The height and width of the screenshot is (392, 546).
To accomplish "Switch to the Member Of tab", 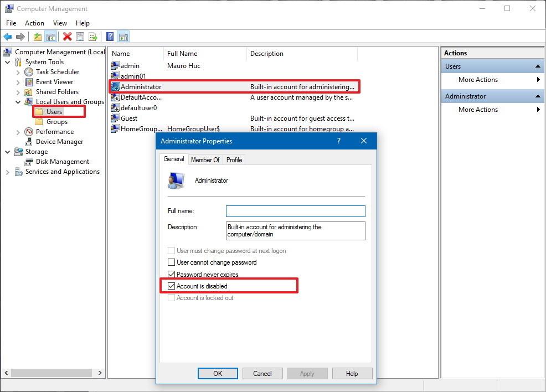I will point(205,159).
